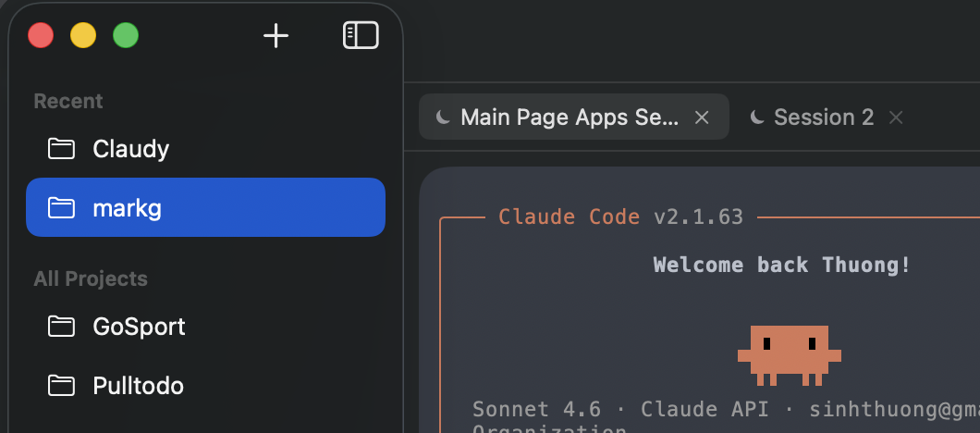The width and height of the screenshot is (980, 433).
Task: Click the folder icon beside Claudy
Action: (61, 149)
